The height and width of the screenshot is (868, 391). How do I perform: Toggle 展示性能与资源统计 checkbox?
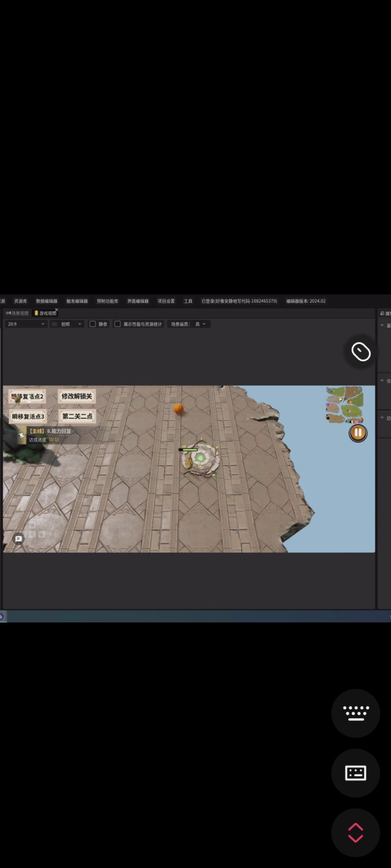click(x=117, y=324)
